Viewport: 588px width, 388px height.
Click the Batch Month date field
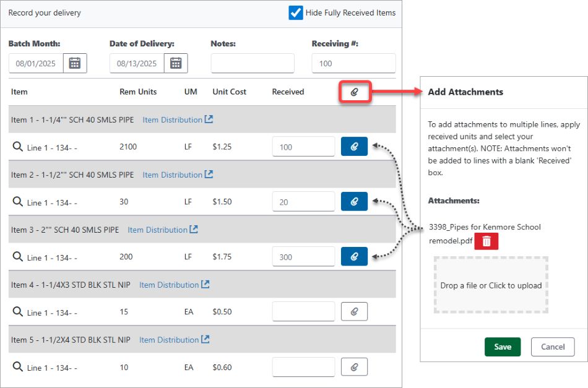36,63
